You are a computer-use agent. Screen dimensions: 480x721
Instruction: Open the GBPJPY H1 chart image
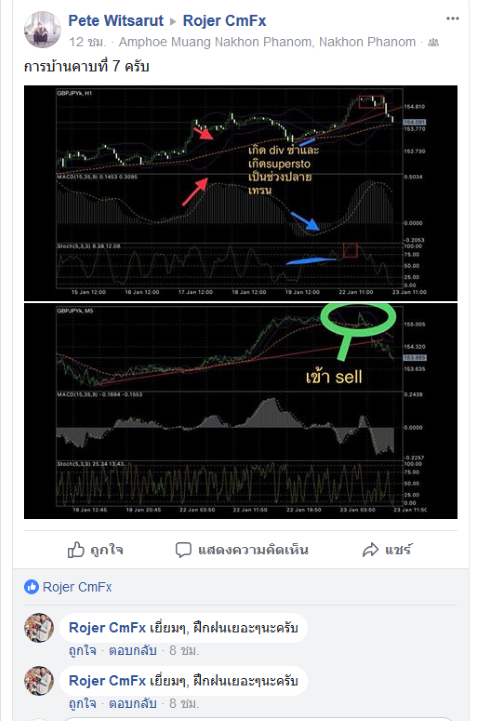(240, 193)
